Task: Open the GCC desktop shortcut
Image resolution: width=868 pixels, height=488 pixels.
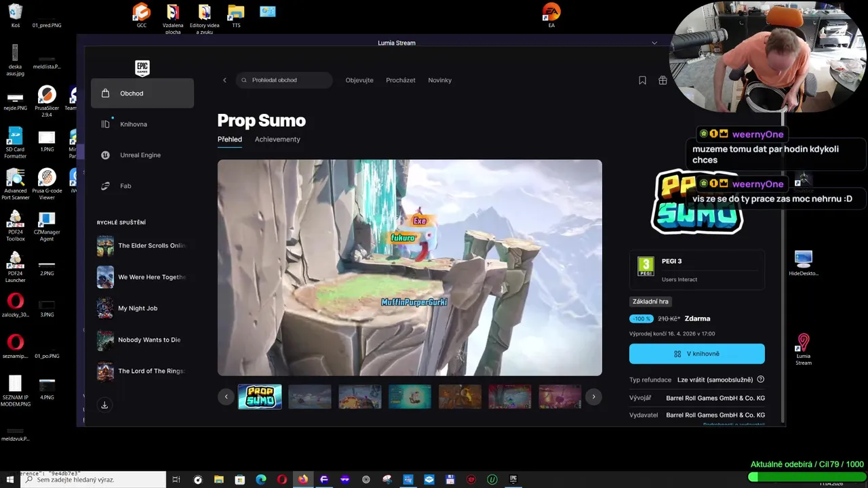Action: 141,16
